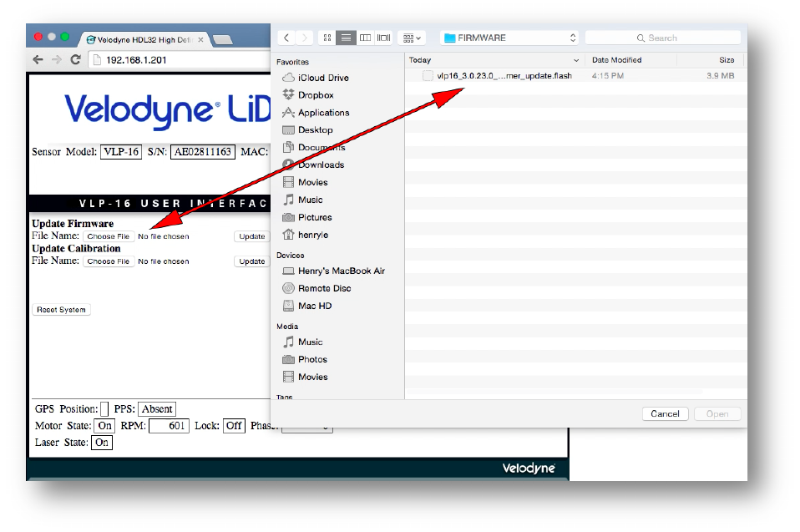
Task: Open Applications folder in sidebar
Action: click(x=323, y=112)
